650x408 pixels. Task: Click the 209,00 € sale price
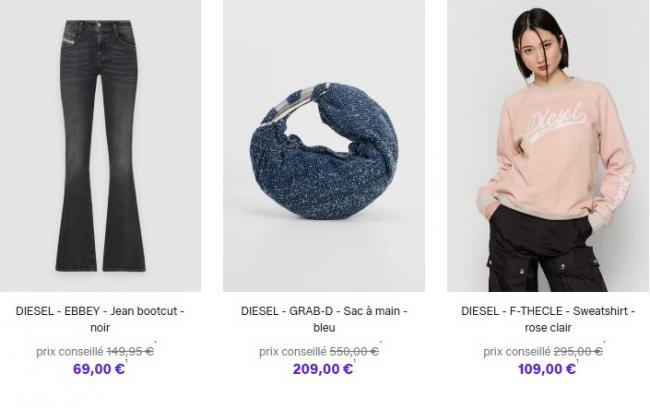pos(323,369)
